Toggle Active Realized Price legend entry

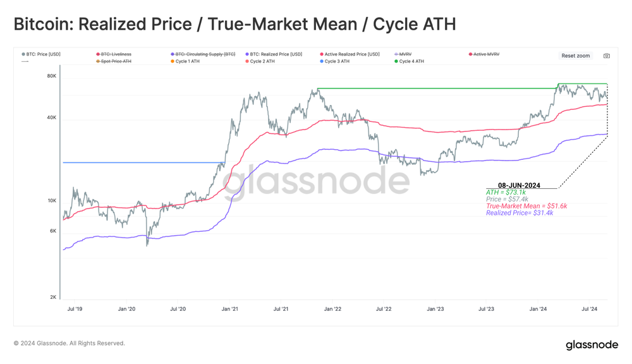pyautogui.click(x=350, y=54)
